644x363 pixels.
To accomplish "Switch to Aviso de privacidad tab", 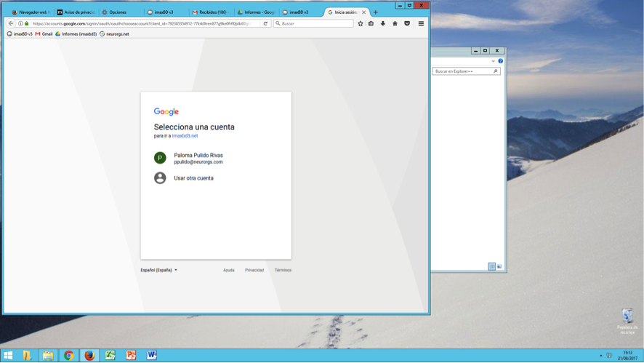I will [76, 12].
